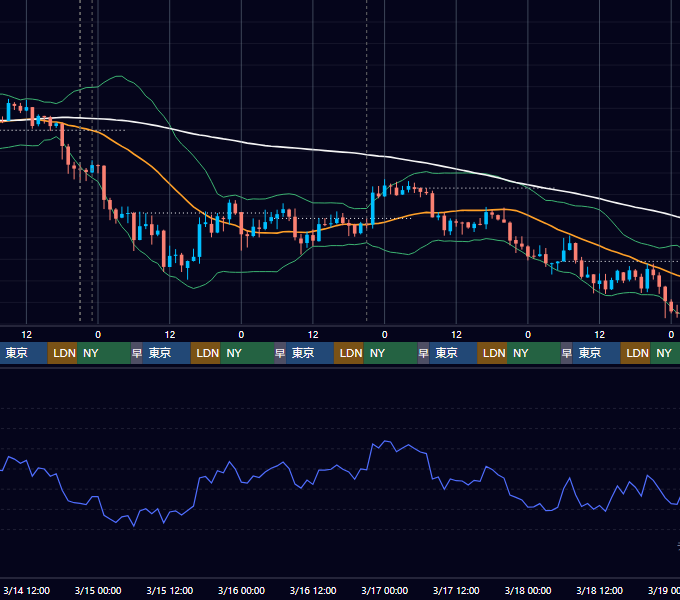Click the NY session block spanning 3/16 00:00
The image size is (680, 600).
click(247, 353)
